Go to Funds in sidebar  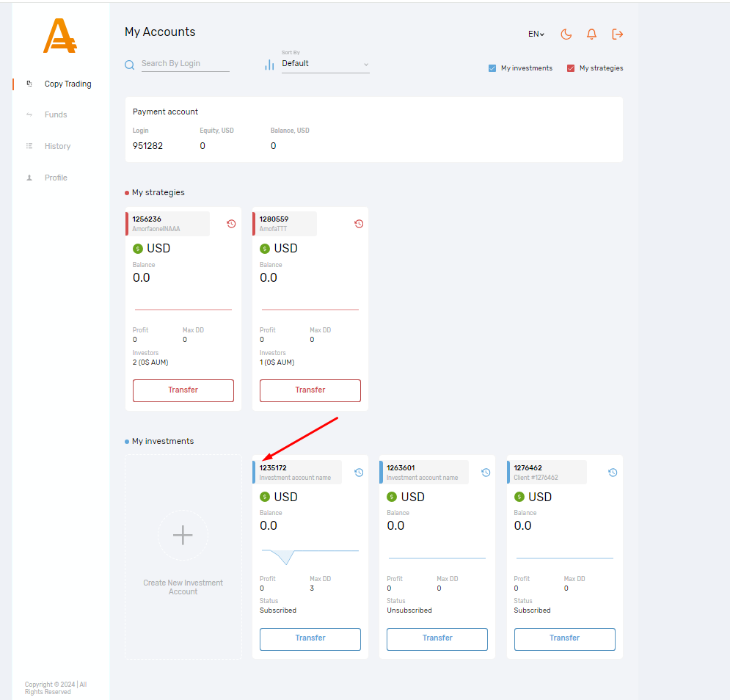click(56, 114)
